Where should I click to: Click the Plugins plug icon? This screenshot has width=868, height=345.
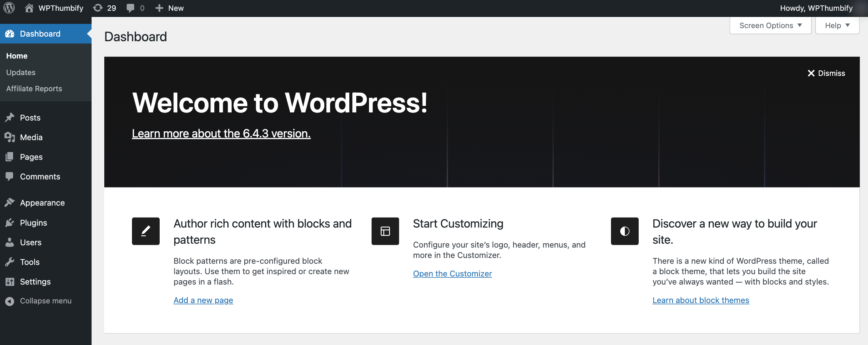(x=10, y=223)
